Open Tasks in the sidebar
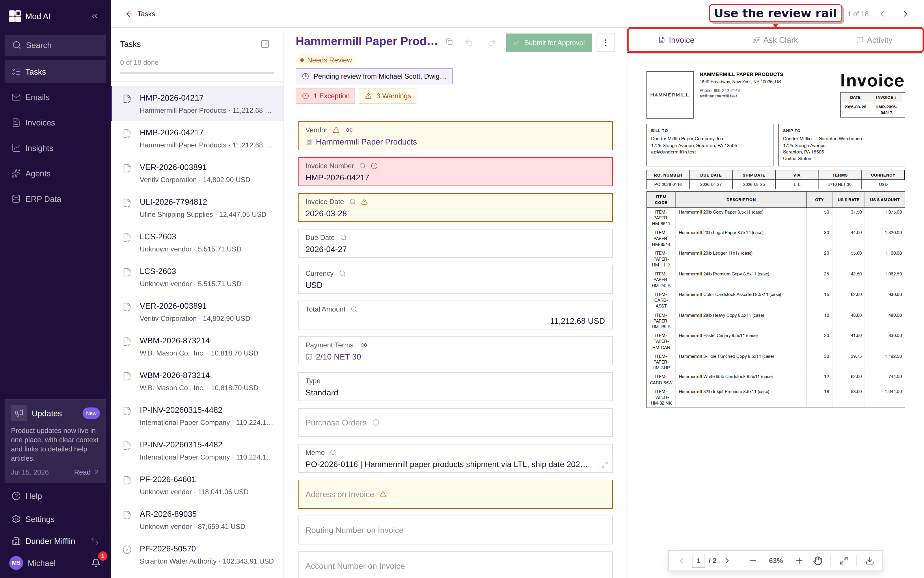Viewport: 924px width, 578px height. 55,71
